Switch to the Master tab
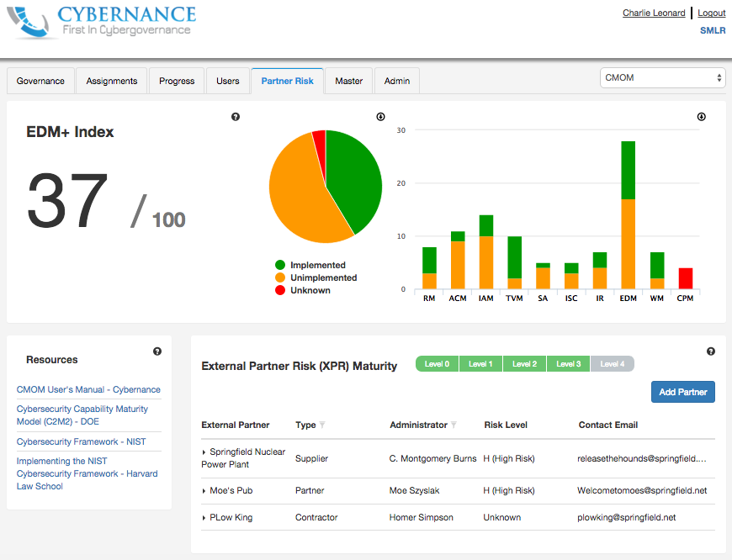This screenshot has width=732, height=560. (348, 82)
